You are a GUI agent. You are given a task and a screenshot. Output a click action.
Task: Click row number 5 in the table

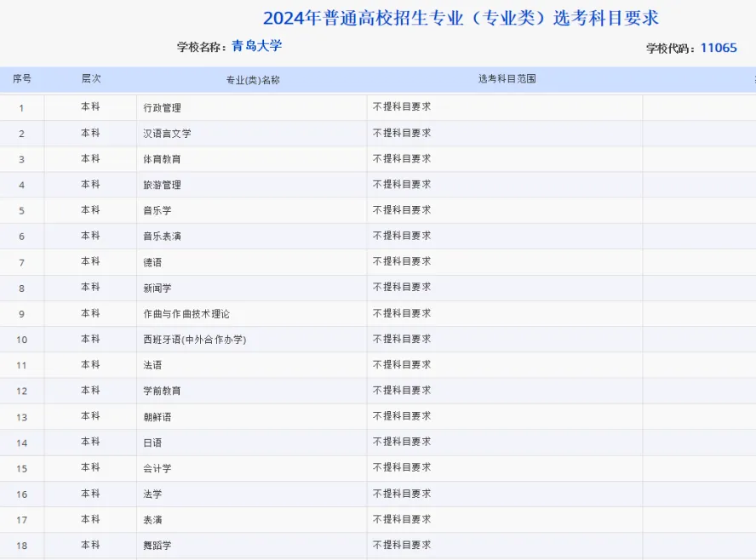(x=21, y=211)
